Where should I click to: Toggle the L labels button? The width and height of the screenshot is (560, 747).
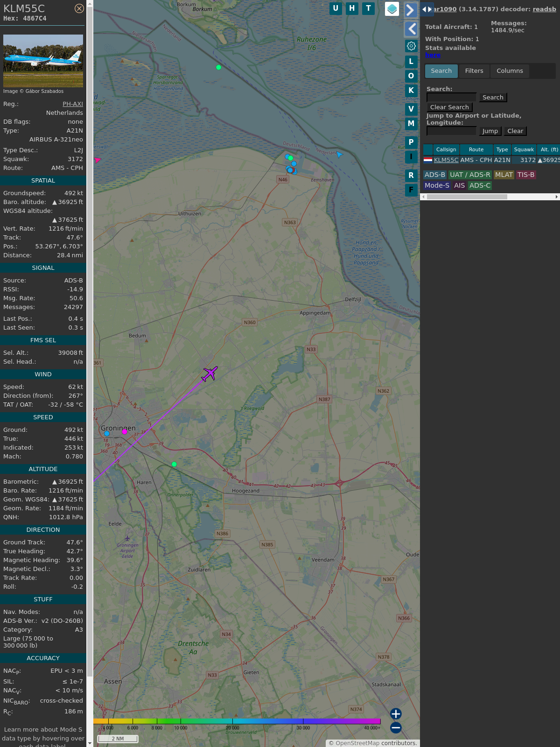411,62
